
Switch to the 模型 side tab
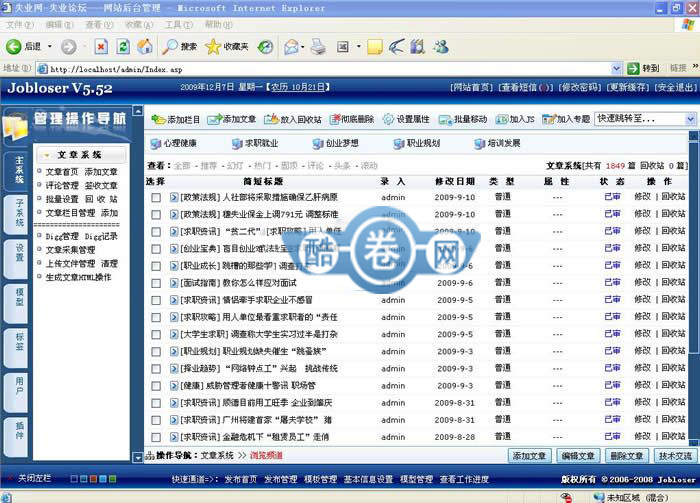17,302
